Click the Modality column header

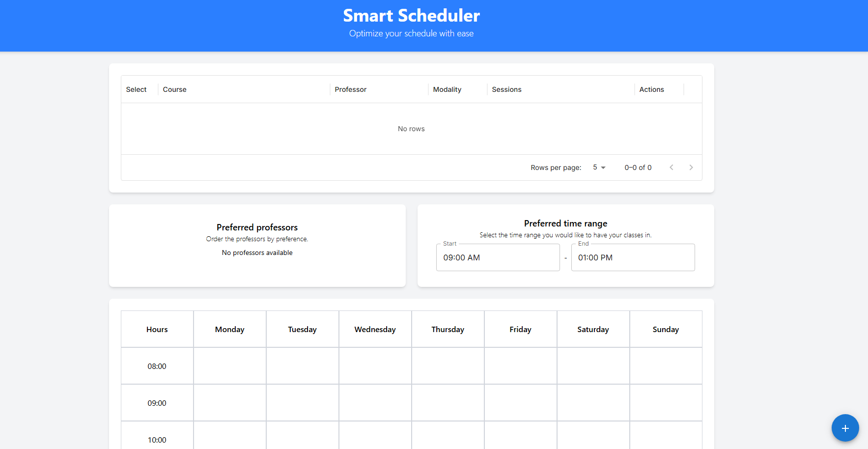pos(447,89)
